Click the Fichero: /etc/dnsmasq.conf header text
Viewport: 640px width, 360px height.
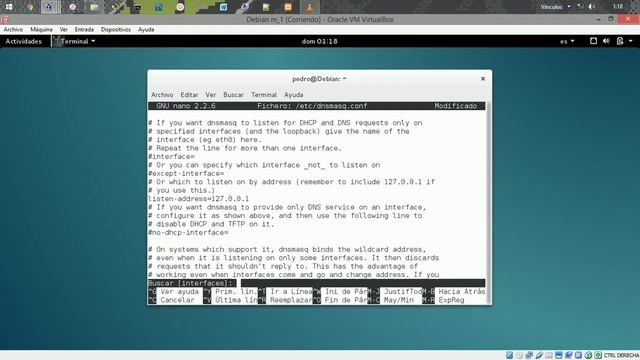click(312, 106)
